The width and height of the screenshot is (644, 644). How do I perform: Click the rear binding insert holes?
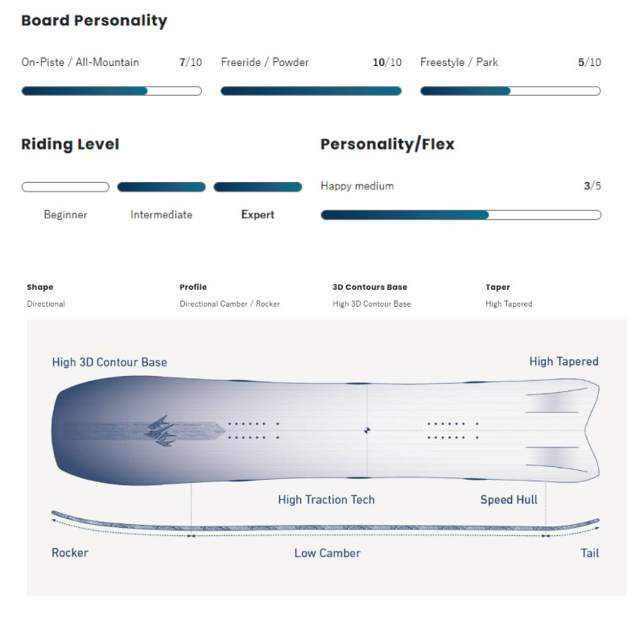tap(452, 431)
